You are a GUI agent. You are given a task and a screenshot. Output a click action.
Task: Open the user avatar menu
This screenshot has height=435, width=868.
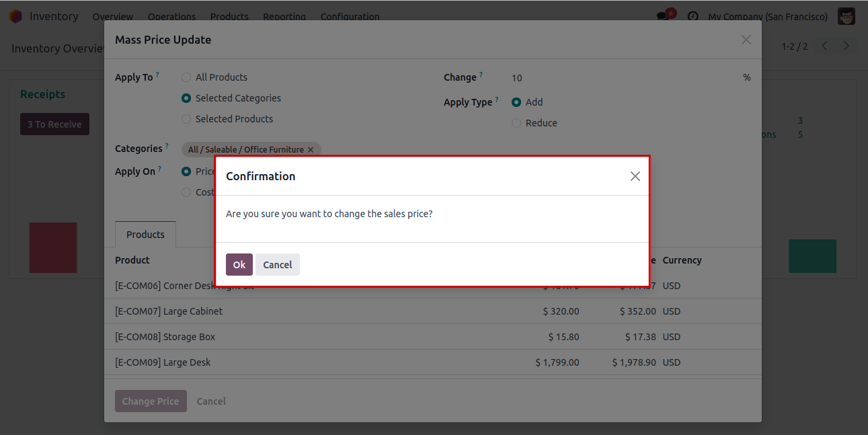(846, 16)
